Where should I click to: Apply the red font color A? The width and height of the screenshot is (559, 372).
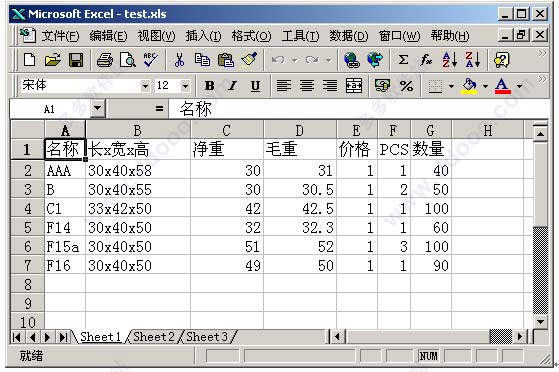pos(503,86)
